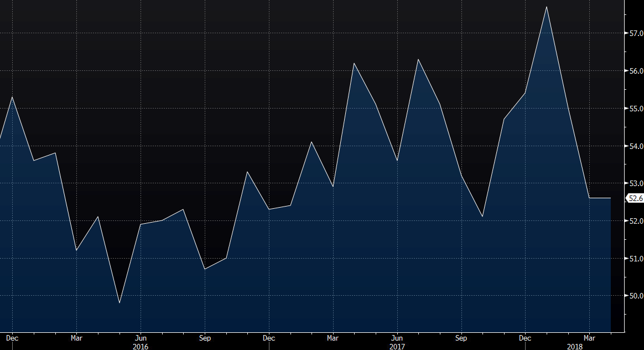Screen dimensions: 644x350
Task: Click the Sep label following Jun 2017
Action: coord(461,338)
